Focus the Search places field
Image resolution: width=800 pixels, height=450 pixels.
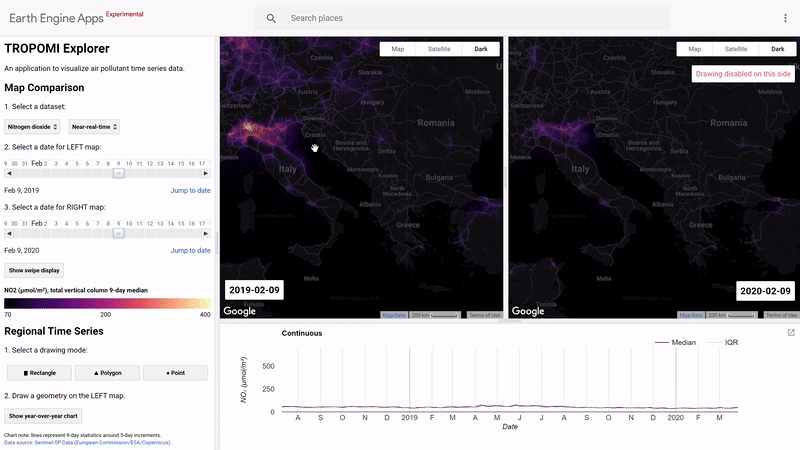pyautogui.click(x=461, y=18)
